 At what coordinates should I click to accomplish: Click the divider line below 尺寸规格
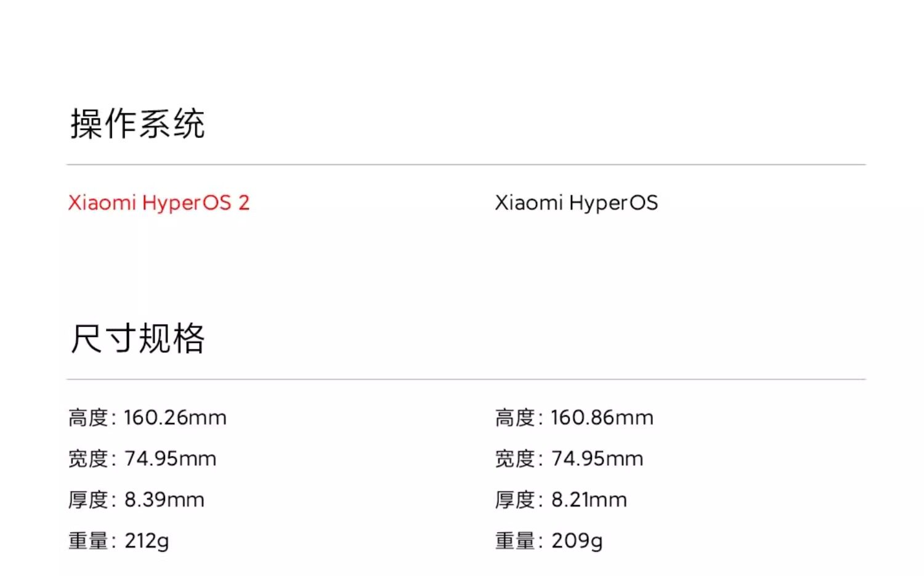point(466,379)
